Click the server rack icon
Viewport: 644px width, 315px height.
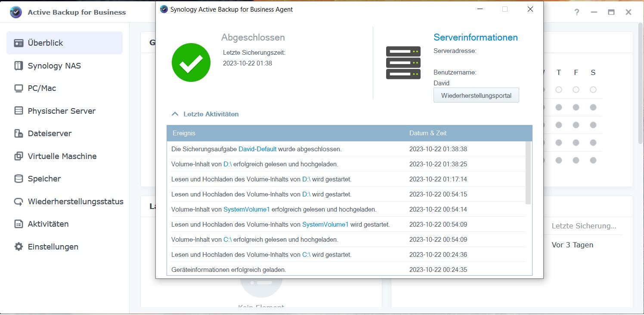403,63
